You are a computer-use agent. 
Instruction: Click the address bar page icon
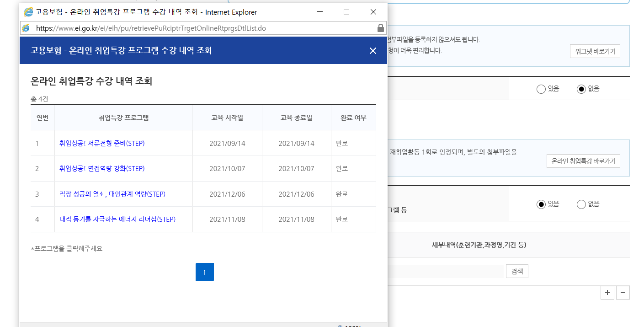pos(26,28)
